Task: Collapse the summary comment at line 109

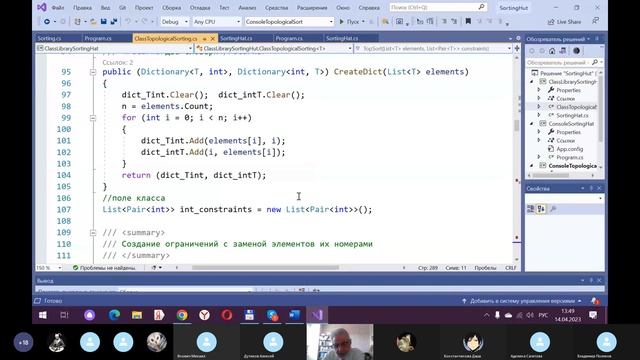Action: (x=93, y=233)
